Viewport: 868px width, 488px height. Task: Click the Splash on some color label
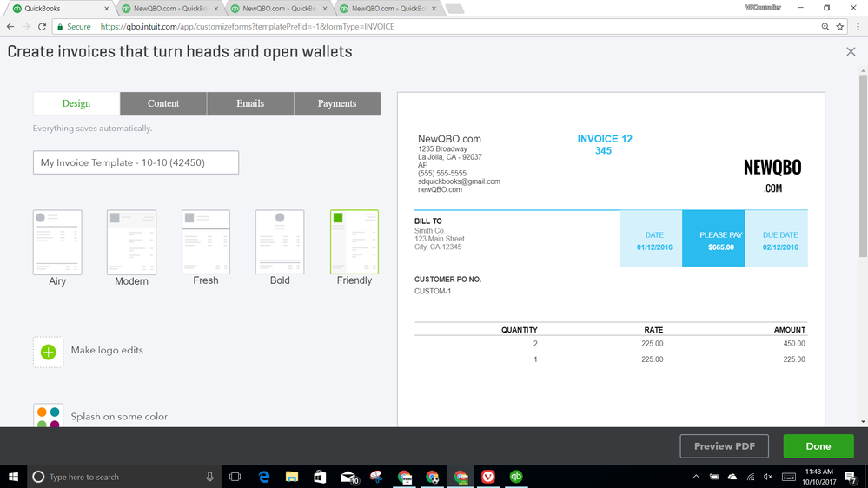pyautogui.click(x=119, y=417)
